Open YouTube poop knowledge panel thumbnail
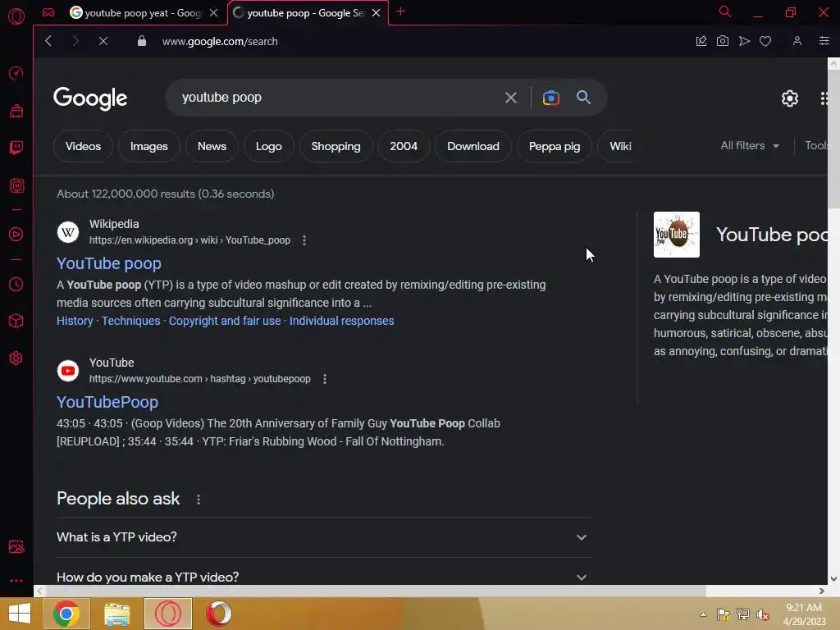The height and width of the screenshot is (630, 840). (x=676, y=235)
